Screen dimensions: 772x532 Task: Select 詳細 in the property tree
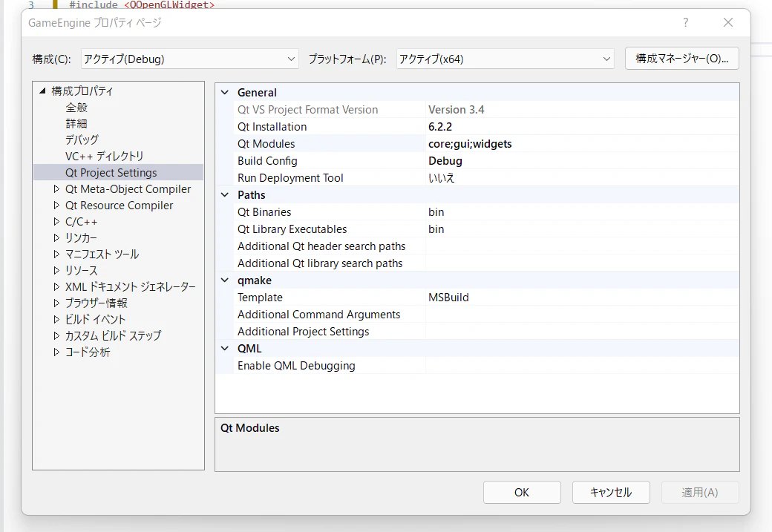[76, 123]
